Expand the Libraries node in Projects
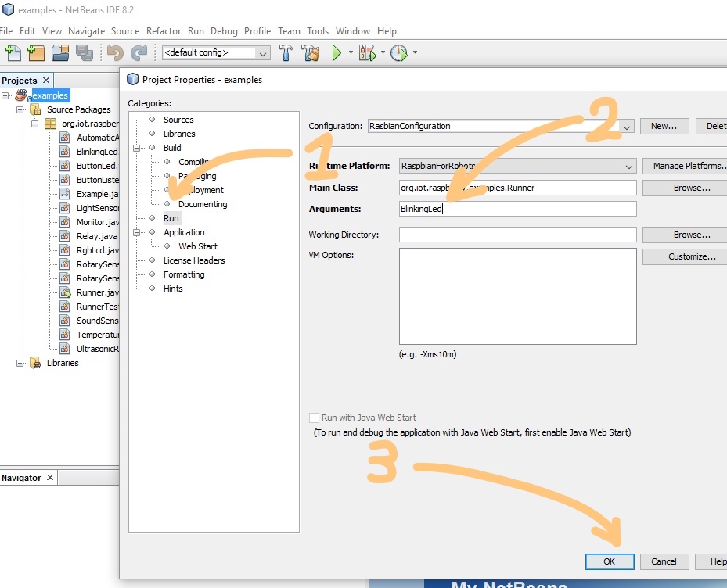 (20, 364)
